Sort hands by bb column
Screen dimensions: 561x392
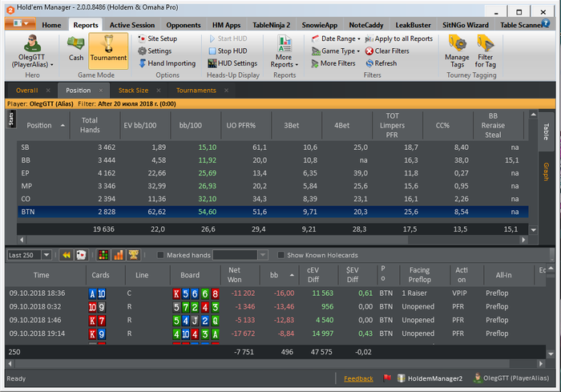(279, 275)
